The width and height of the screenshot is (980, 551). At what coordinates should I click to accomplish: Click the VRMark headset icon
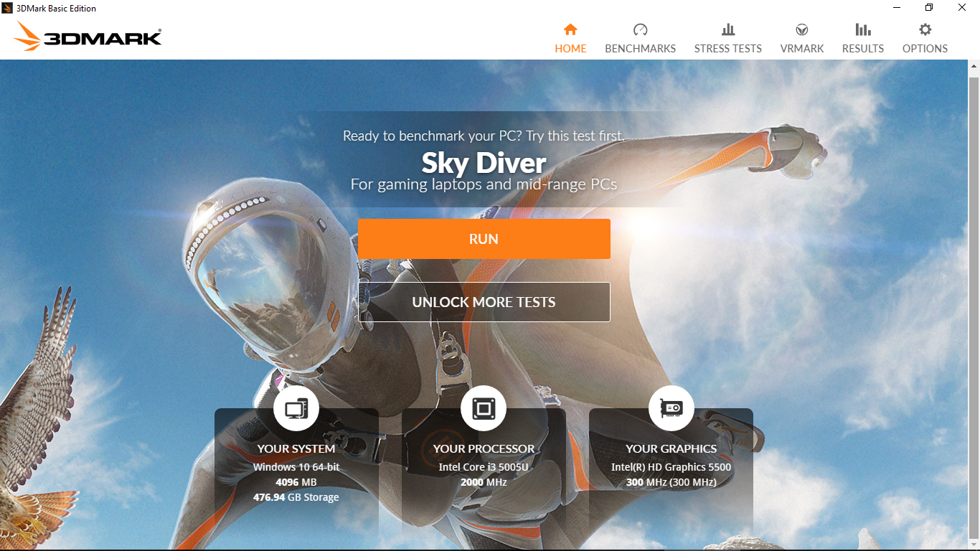[802, 30]
